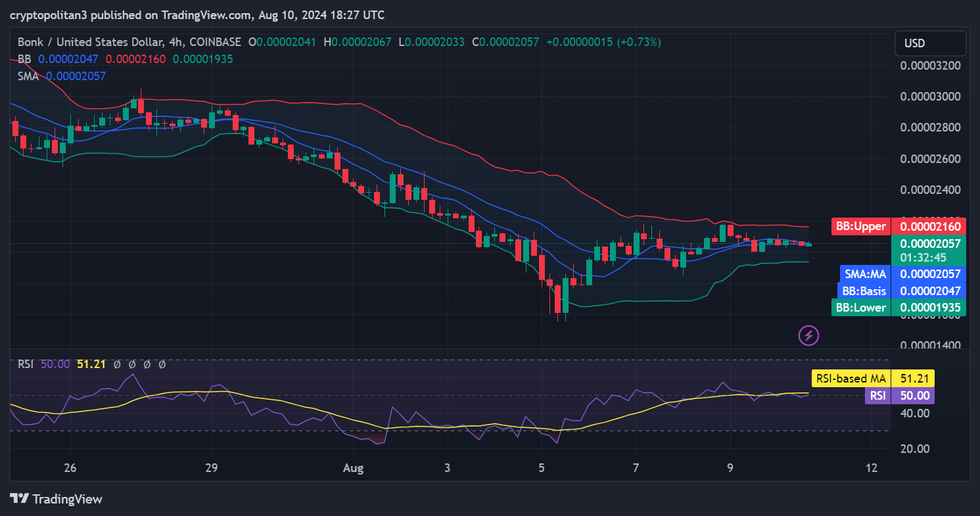Click the BB:Upper price label

898,227
